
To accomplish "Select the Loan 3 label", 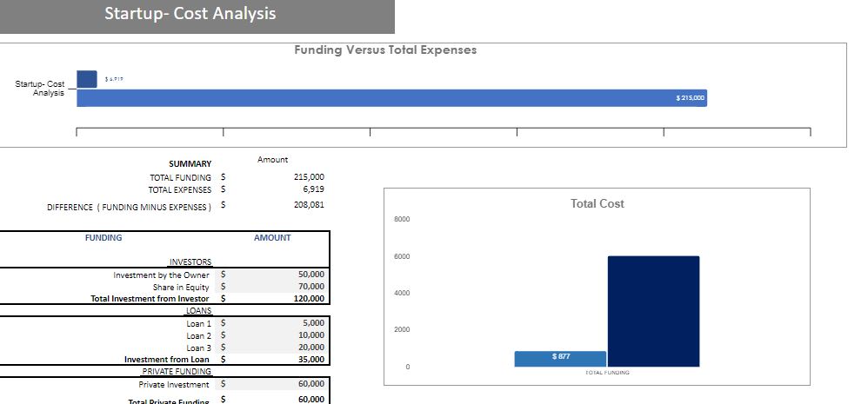I will coord(198,348).
